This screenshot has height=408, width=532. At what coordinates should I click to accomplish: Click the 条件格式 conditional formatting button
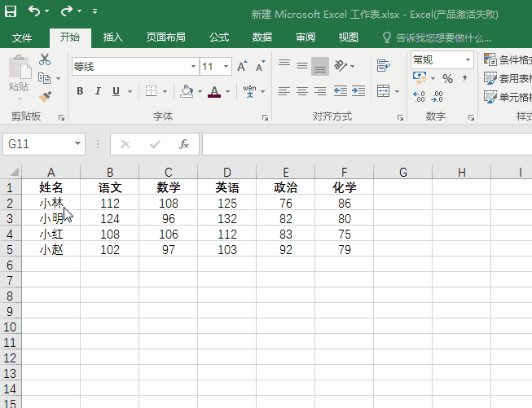pyautogui.click(x=508, y=59)
